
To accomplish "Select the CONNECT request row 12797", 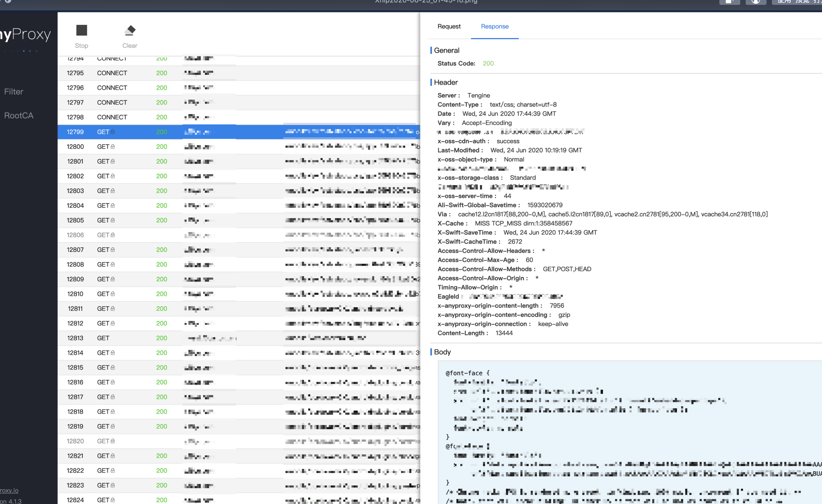I will pyautogui.click(x=239, y=102).
